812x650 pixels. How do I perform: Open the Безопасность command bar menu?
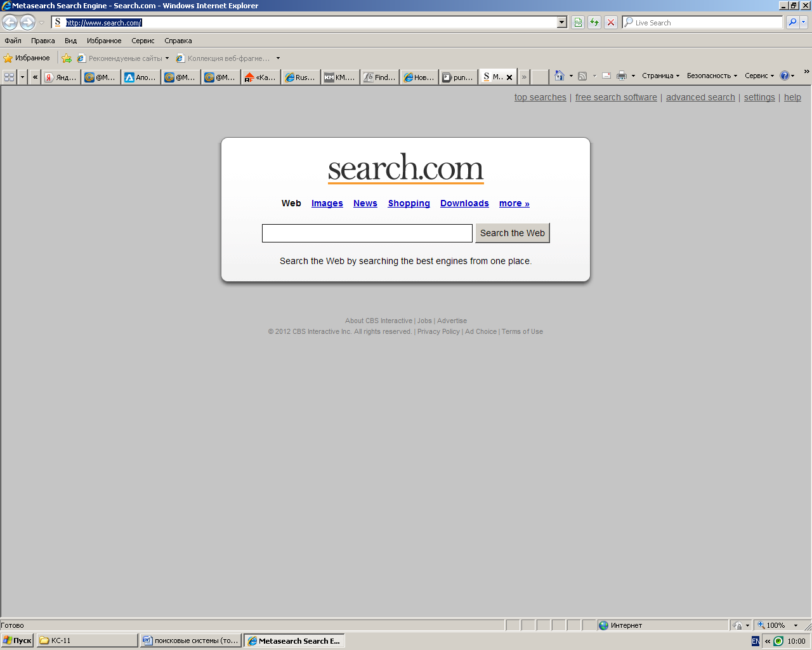coord(712,76)
